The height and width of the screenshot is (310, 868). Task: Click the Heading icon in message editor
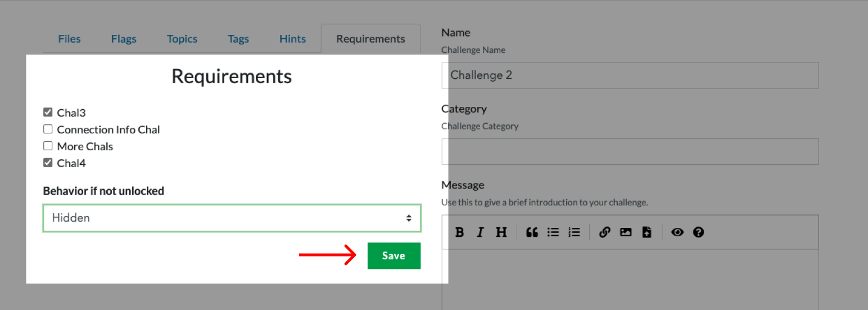coord(501,232)
